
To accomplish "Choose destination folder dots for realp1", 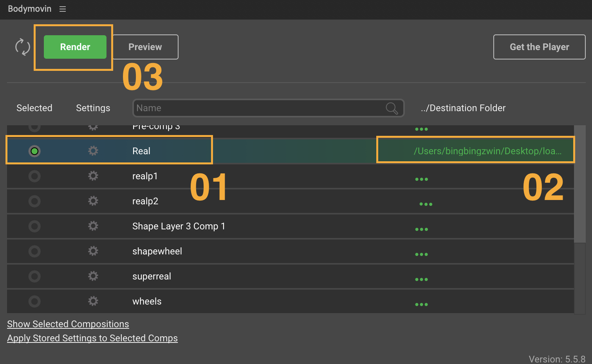I will point(421,179).
